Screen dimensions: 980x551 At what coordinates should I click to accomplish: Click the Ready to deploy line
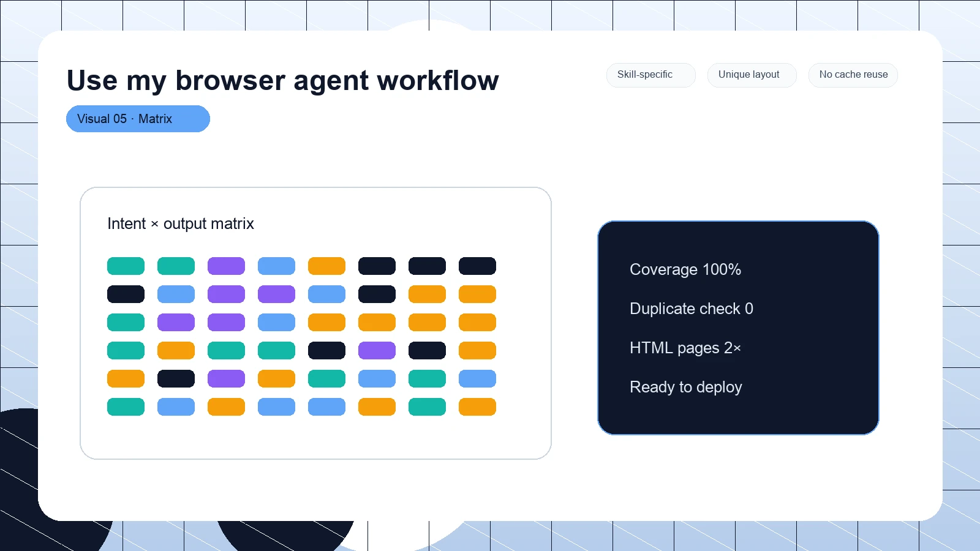point(686,387)
